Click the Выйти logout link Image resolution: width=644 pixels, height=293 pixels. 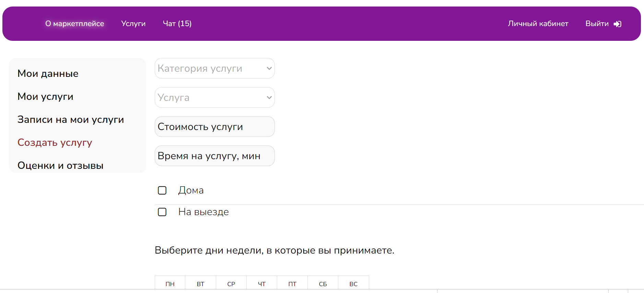click(597, 24)
